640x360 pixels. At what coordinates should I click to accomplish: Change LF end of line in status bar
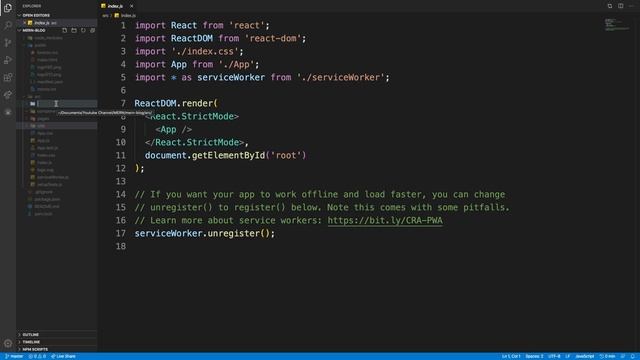tap(567, 356)
